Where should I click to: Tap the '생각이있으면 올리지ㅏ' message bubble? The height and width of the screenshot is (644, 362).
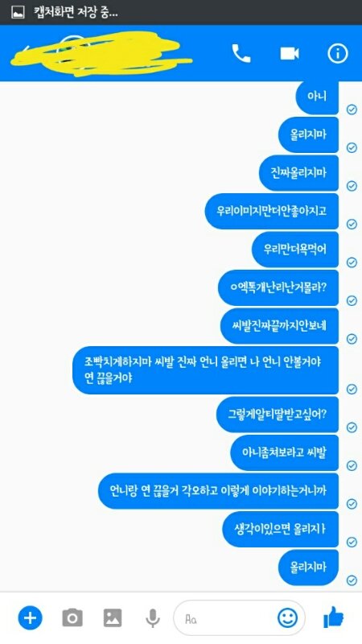pyautogui.click(x=281, y=529)
